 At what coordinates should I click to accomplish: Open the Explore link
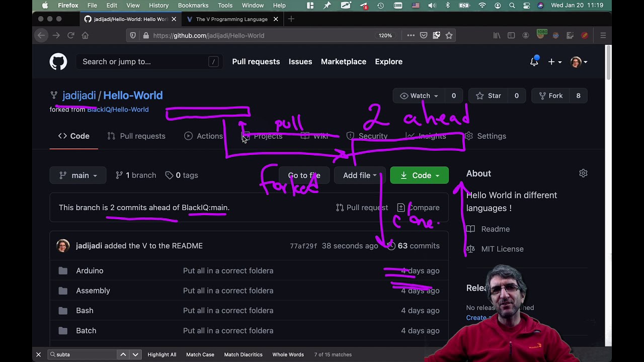tap(388, 61)
